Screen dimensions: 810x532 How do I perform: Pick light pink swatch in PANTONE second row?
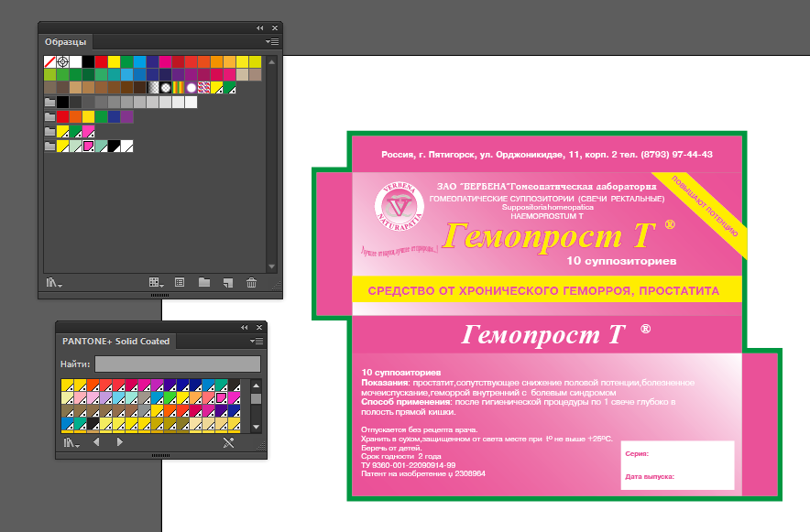click(x=80, y=397)
